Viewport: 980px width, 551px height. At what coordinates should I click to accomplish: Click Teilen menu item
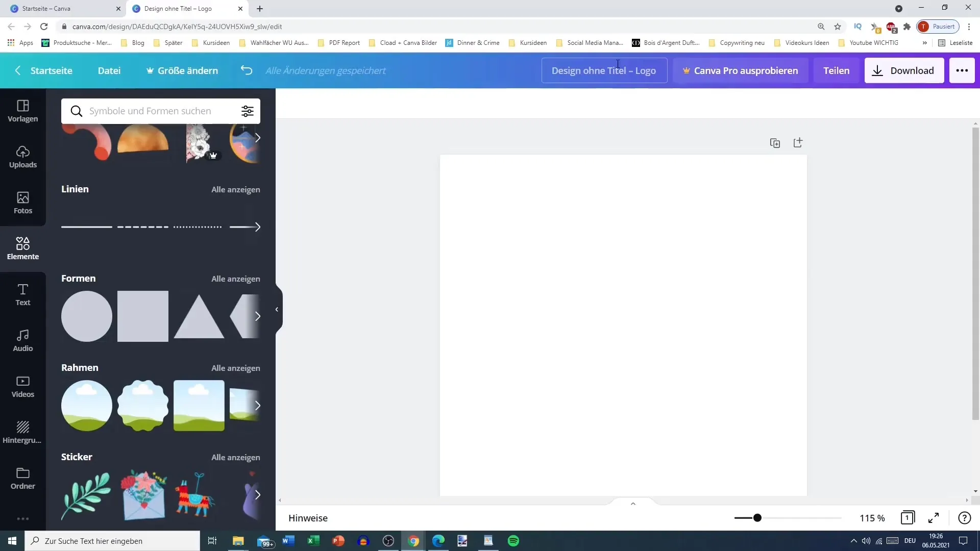(x=837, y=70)
